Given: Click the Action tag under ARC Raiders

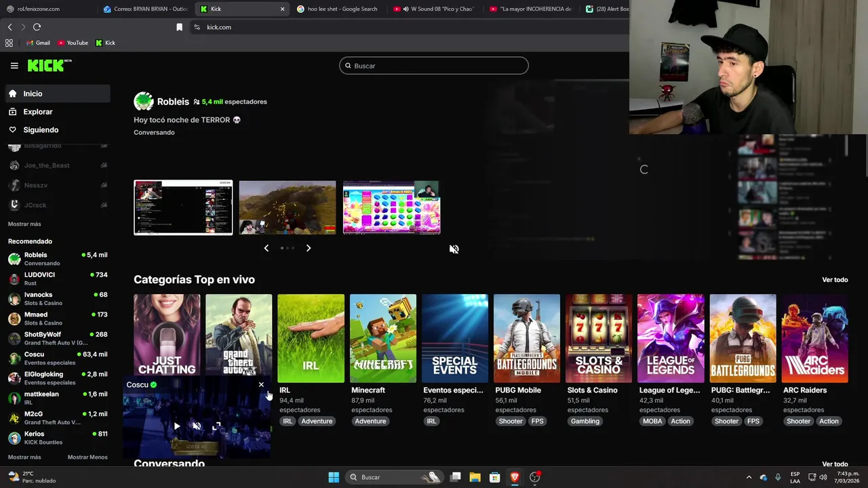Looking at the screenshot, I should coord(829,422).
